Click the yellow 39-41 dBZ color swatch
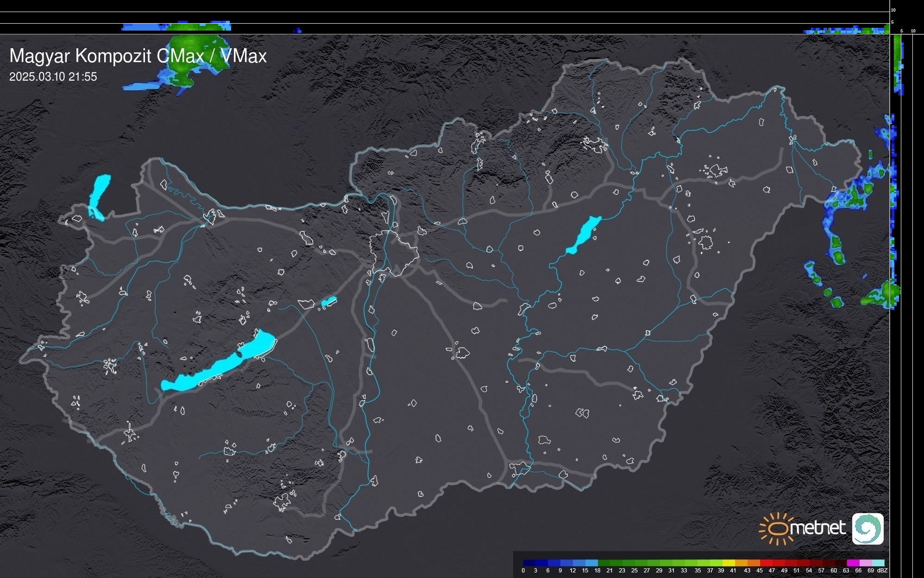The width and height of the screenshot is (924, 578). (729, 563)
